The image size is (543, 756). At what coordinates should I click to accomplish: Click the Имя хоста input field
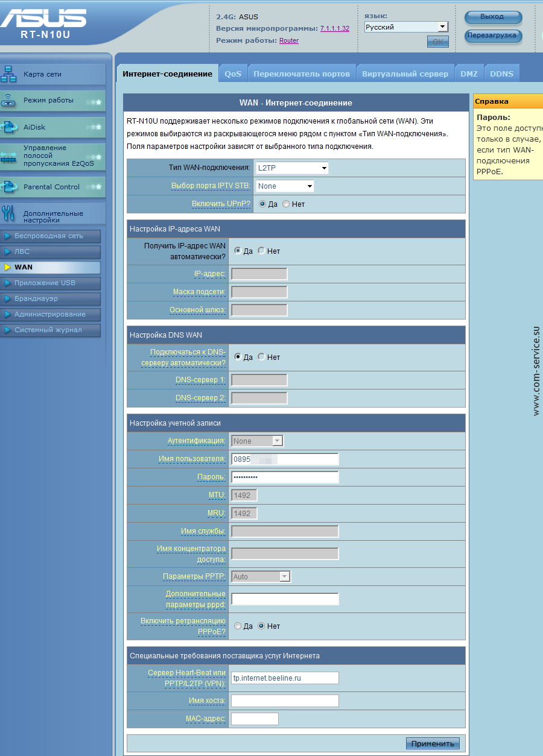pyautogui.click(x=285, y=701)
